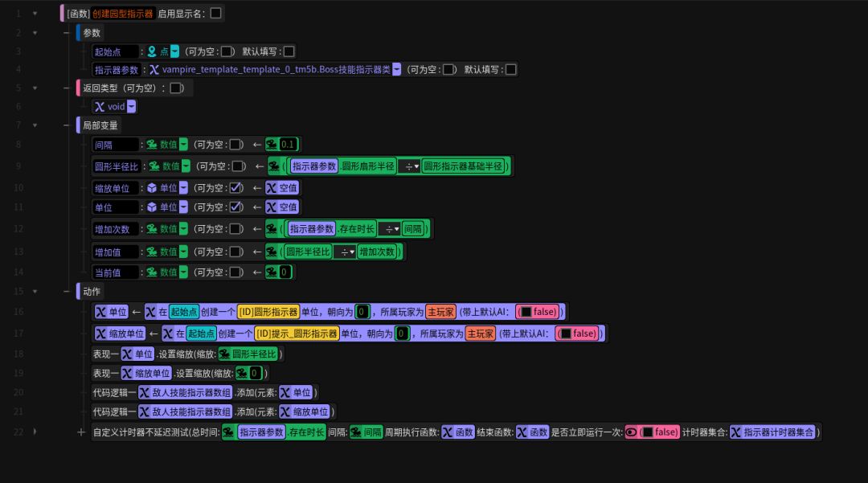Collapse the 参数 section arrow

[35, 33]
